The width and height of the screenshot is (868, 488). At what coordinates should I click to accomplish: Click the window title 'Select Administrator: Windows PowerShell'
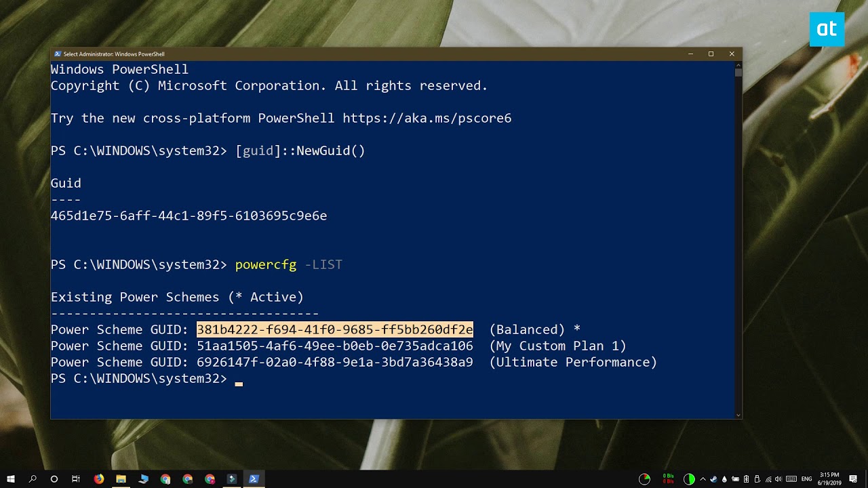(x=114, y=54)
